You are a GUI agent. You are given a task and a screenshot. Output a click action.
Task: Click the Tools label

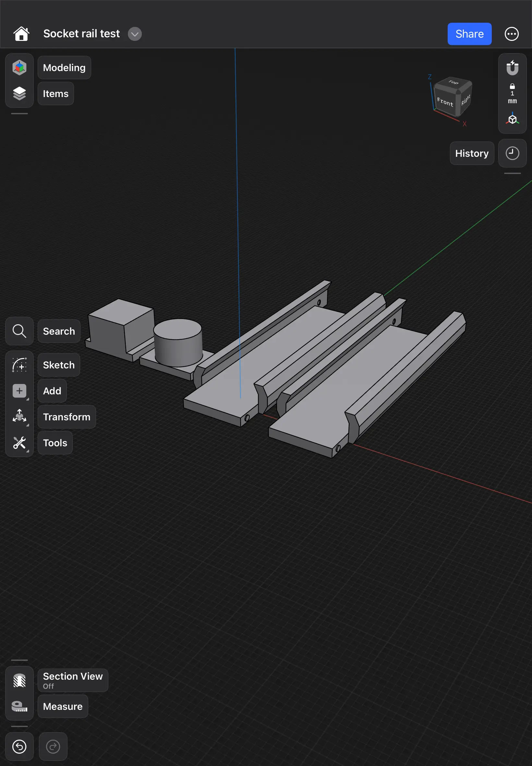(x=55, y=443)
